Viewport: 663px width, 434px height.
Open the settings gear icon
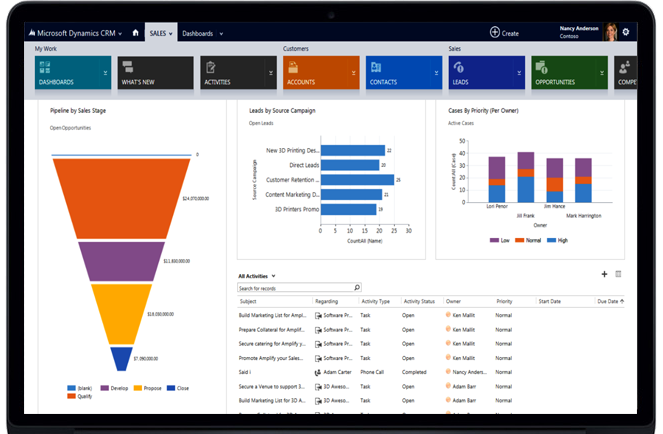[626, 32]
